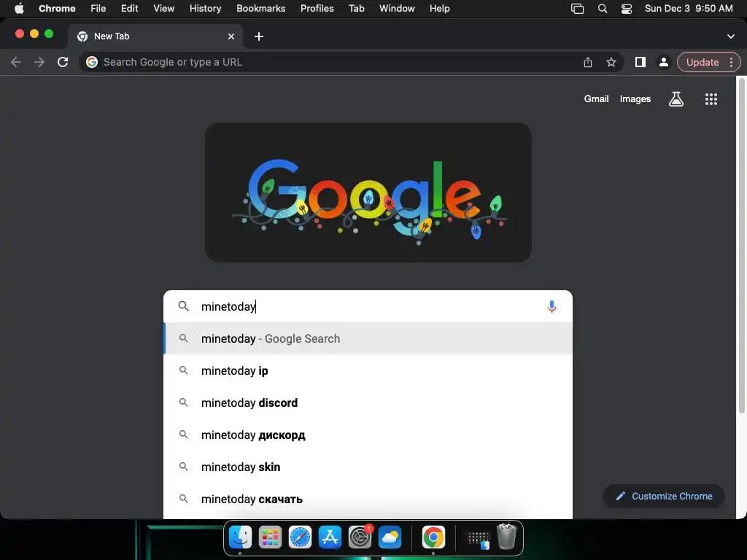747x560 pixels.
Task: Open Control Center in menu bar
Action: (627, 9)
